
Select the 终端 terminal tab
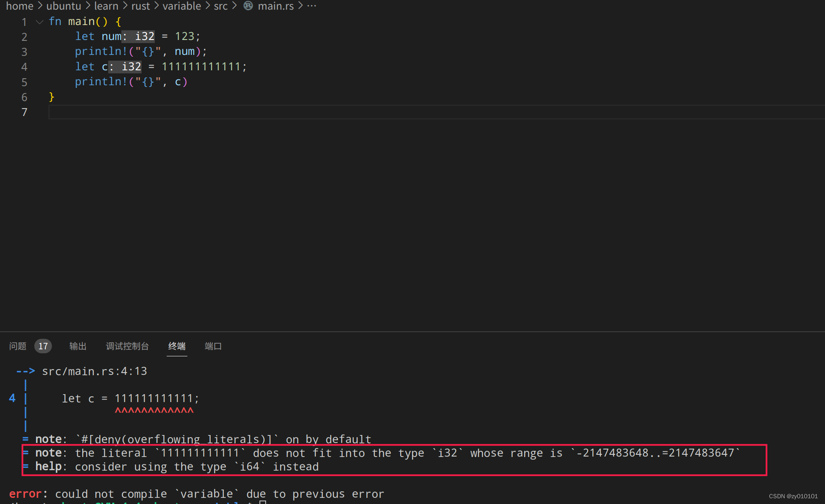[x=177, y=346]
